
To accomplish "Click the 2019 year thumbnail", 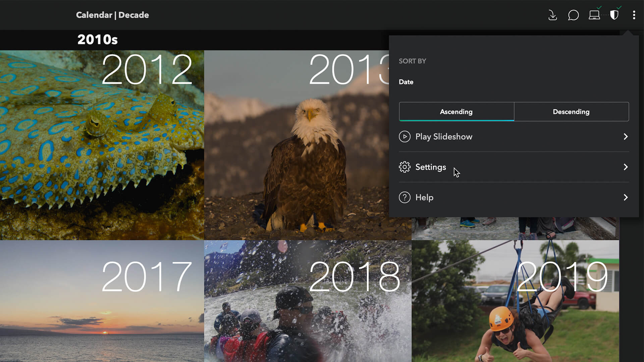I will coord(515,301).
